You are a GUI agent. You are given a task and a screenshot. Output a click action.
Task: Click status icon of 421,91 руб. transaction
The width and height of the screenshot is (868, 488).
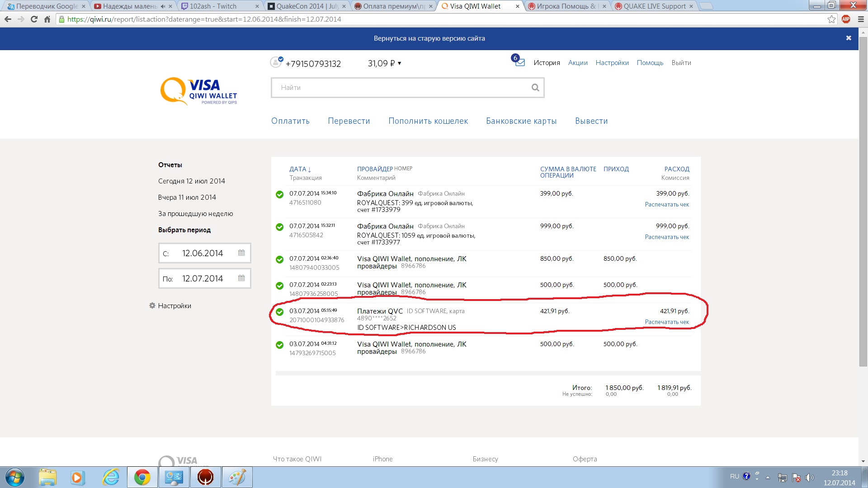tap(279, 312)
